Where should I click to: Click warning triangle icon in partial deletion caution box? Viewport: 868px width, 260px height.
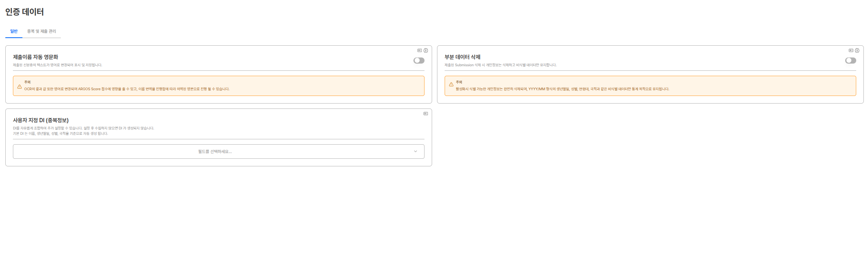click(451, 85)
